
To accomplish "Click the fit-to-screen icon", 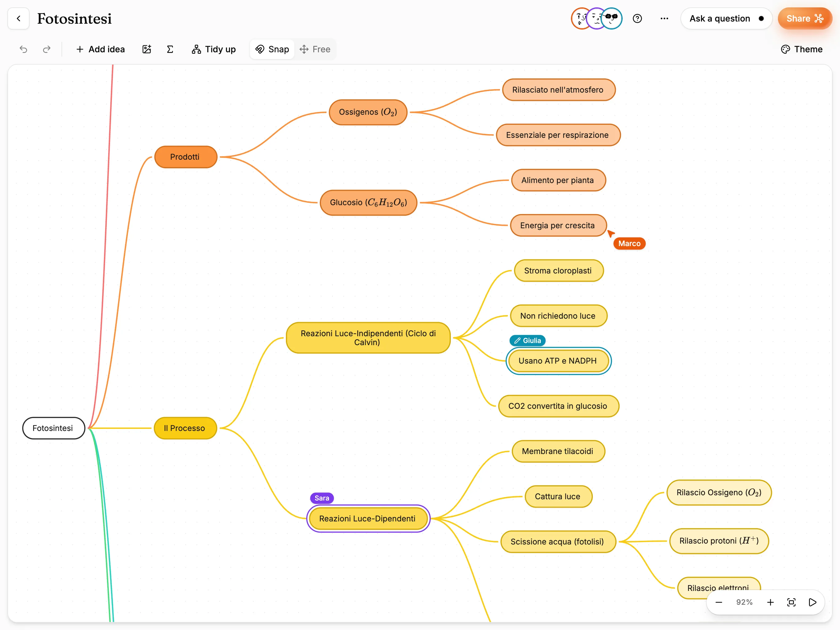I will pos(791,602).
